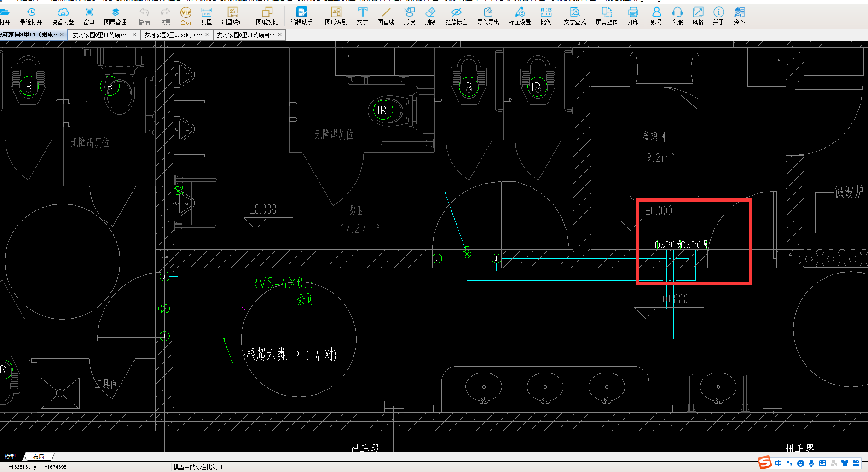The height and width of the screenshot is (472, 868).
Task: Select the 文字 text tool
Action: pos(362,16)
